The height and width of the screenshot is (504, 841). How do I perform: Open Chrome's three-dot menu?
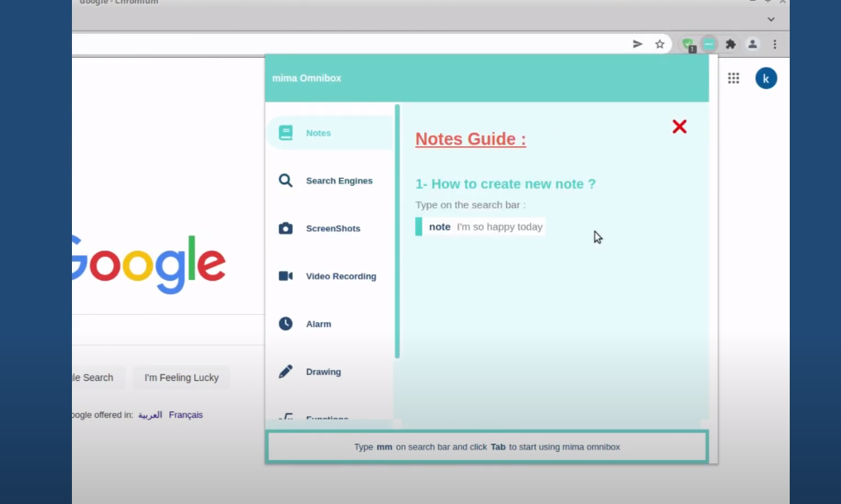coord(775,44)
